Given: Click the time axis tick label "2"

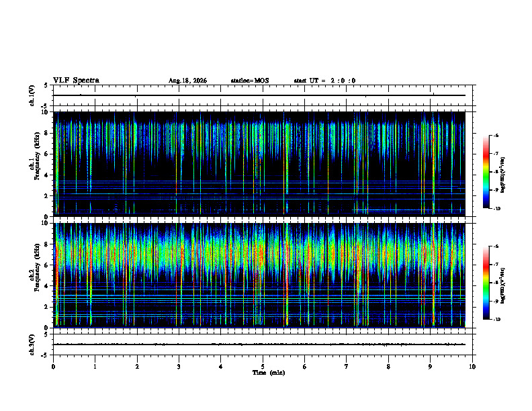Looking at the screenshot, I should [137, 367].
